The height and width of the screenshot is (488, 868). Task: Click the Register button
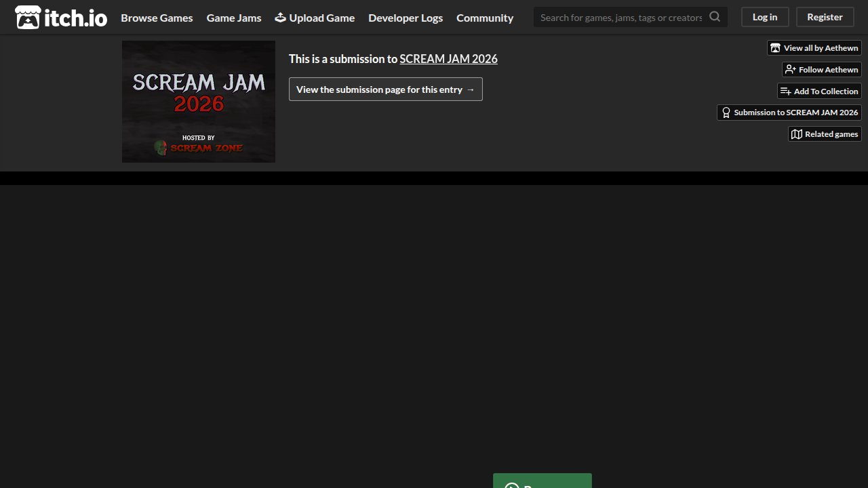click(x=825, y=17)
